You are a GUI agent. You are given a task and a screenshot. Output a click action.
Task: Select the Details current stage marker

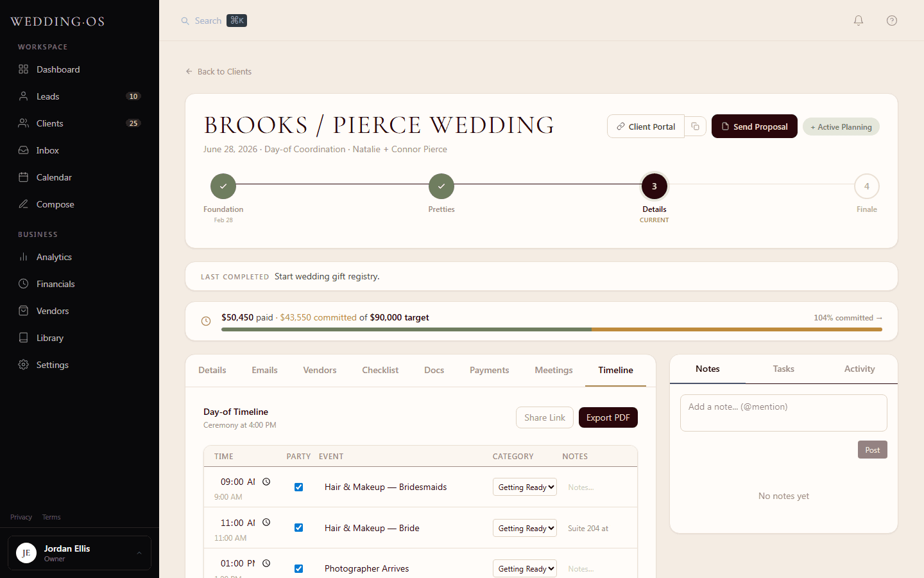click(654, 186)
